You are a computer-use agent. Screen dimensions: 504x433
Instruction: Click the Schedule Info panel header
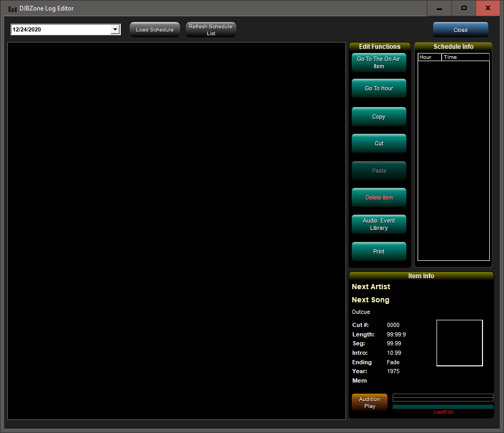point(453,47)
